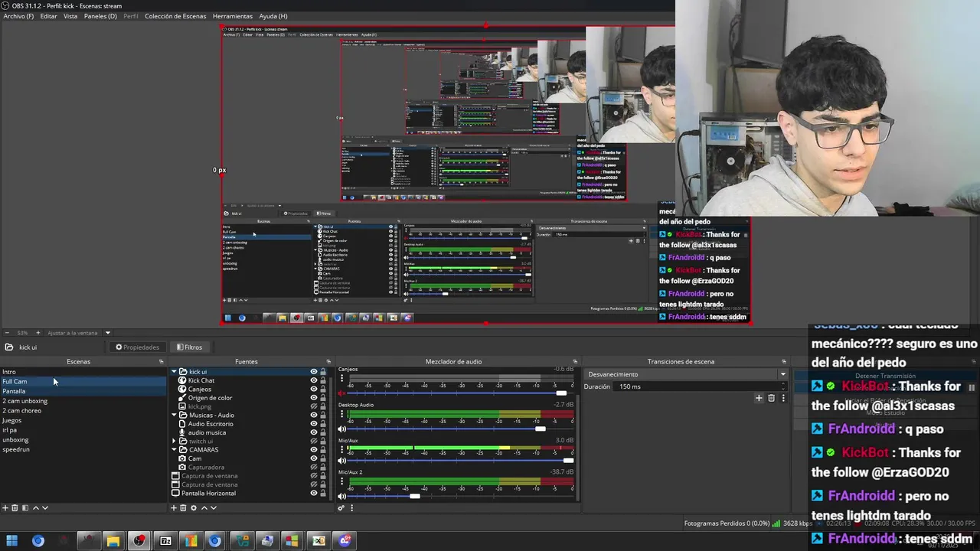This screenshot has height=551, width=980.
Task: Select the 2 cam unboxing scene
Action: pos(83,401)
